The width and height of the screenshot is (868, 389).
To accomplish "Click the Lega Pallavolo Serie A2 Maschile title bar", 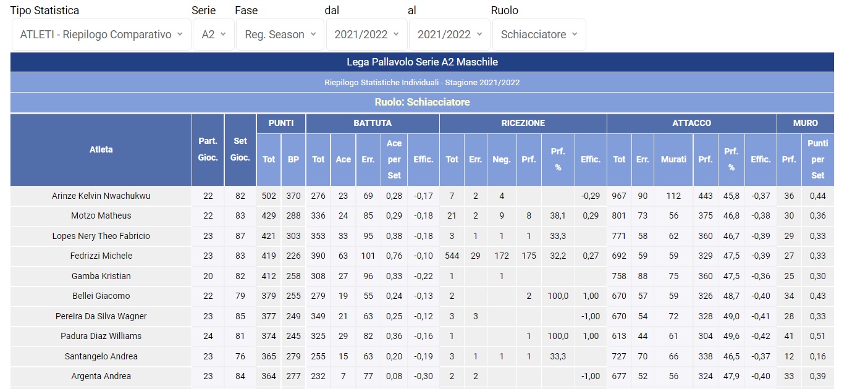I will [x=422, y=62].
